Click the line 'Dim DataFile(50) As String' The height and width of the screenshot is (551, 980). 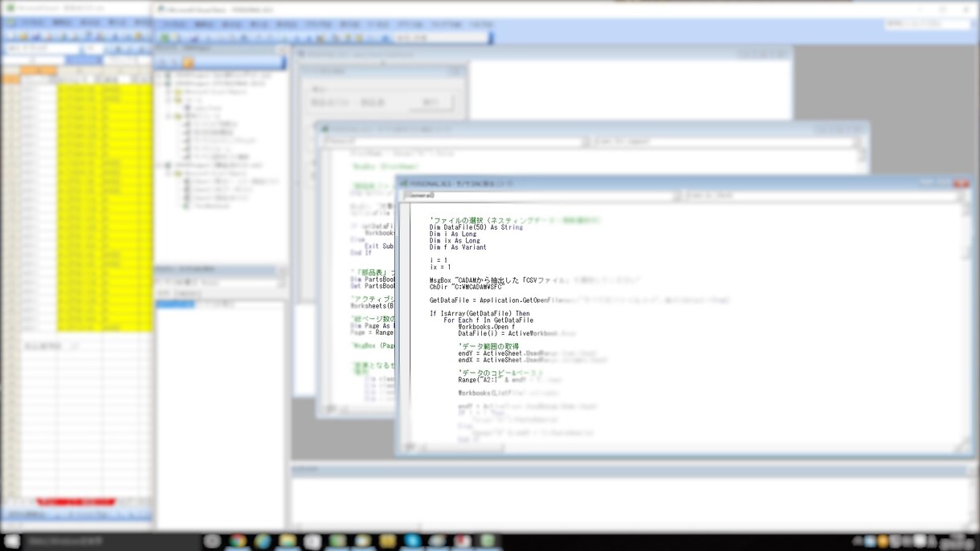click(x=476, y=227)
